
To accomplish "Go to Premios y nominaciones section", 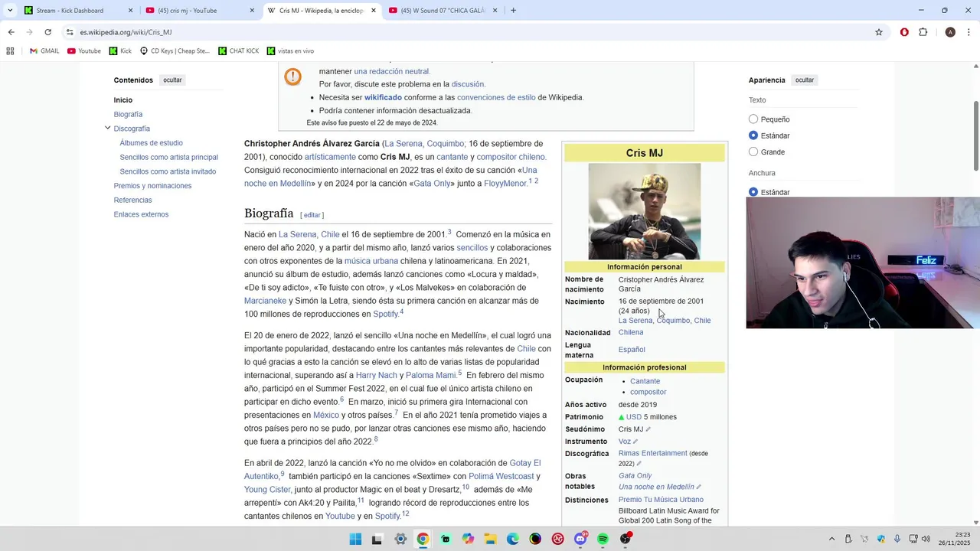I will [152, 186].
